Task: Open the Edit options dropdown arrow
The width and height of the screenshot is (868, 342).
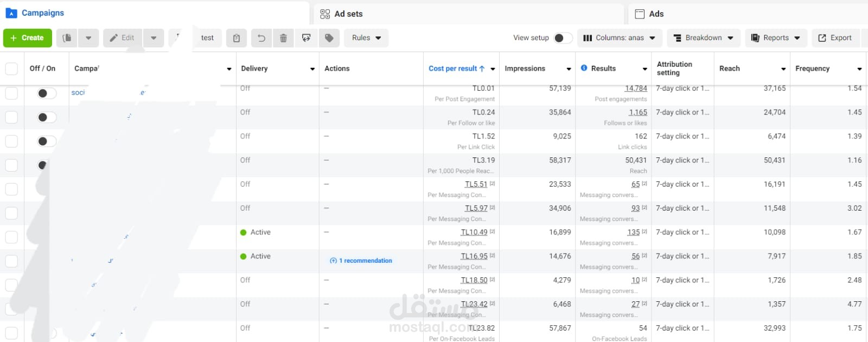Action: 154,38
